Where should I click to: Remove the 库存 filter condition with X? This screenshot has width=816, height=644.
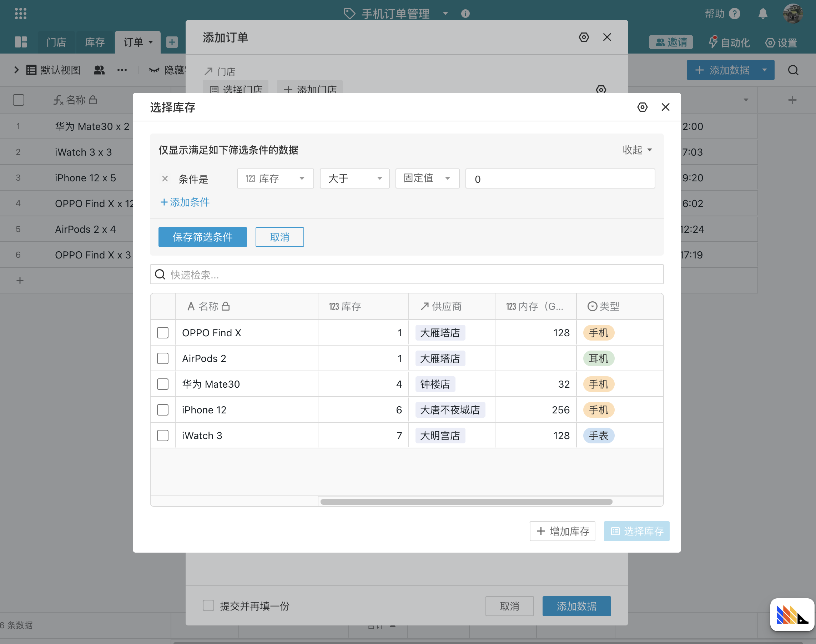[165, 179]
